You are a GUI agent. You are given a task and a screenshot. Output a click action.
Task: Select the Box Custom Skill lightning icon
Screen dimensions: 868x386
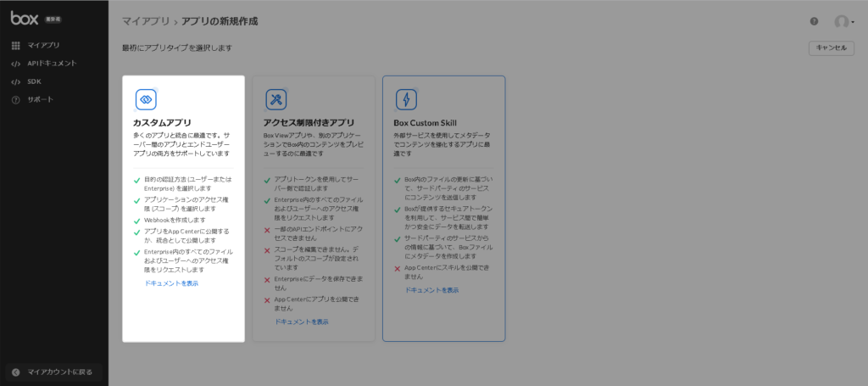[x=406, y=99]
